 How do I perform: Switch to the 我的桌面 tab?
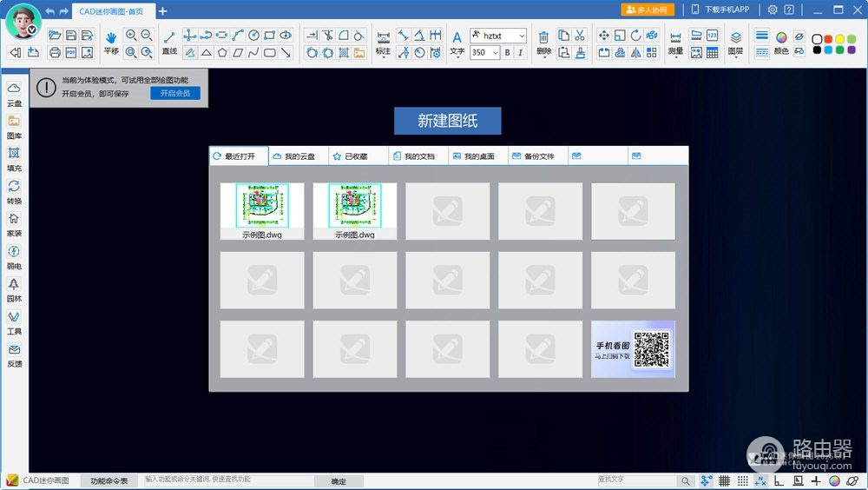477,156
